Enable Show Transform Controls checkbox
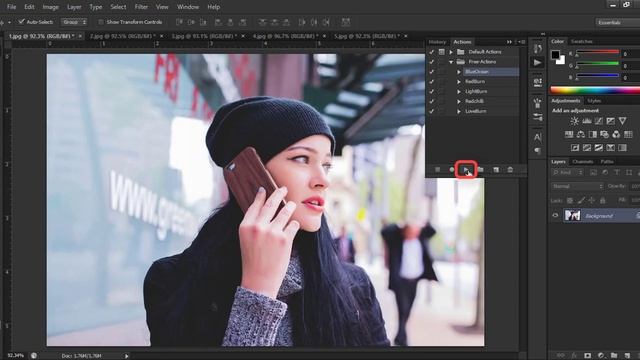This screenshot has height=360, width=640. (100, 22)
